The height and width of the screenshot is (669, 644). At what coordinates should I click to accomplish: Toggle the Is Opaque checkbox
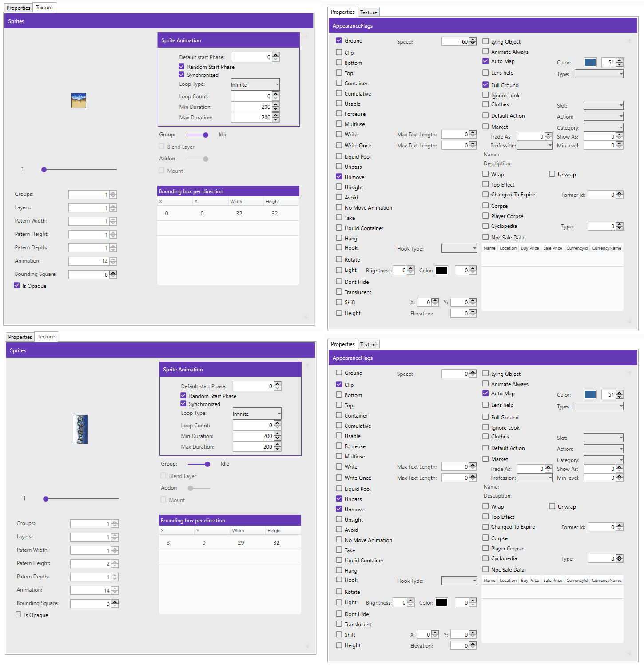[17, 286]
